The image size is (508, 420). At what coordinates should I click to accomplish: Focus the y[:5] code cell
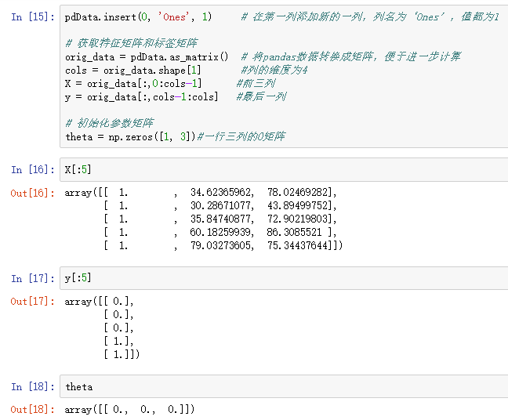click(282, 278)
